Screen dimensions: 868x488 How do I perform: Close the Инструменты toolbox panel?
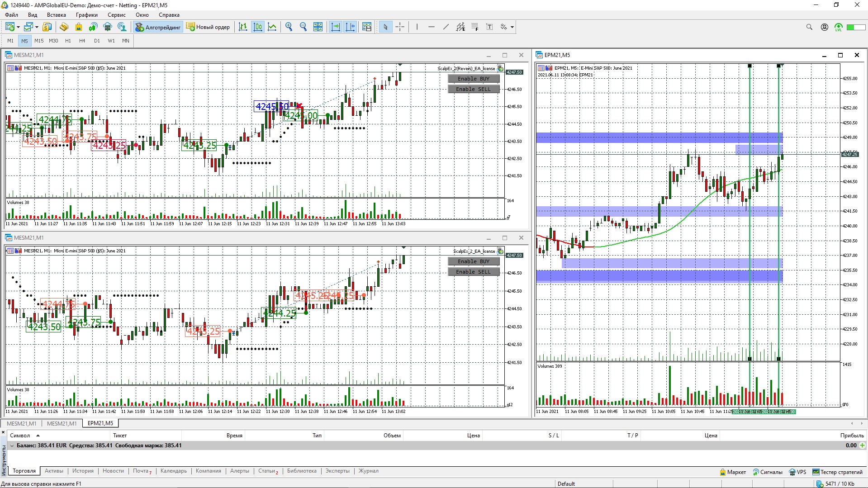[3, 433]
